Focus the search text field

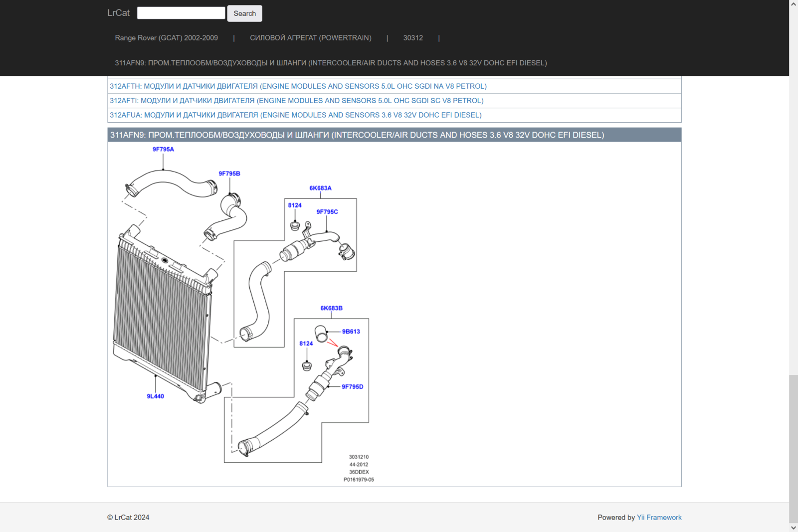click(x=181, y=13)
